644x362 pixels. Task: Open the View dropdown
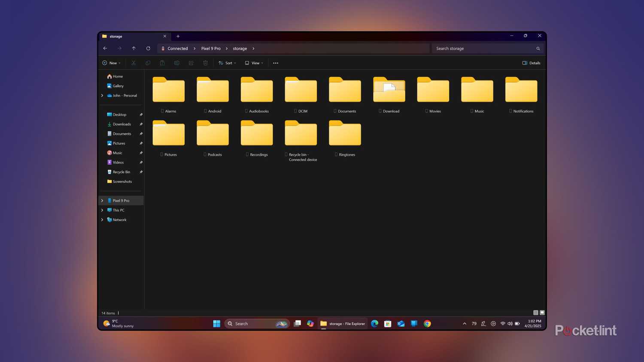[254, 63]
